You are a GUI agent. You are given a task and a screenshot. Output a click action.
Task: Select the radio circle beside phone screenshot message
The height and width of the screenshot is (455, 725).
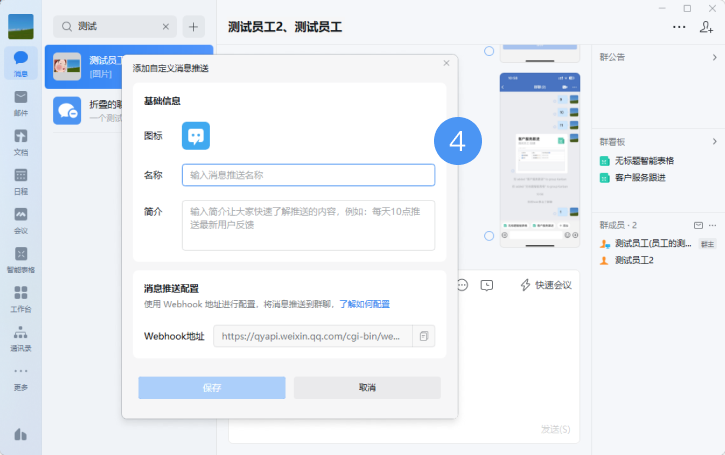tap(489, 236)
